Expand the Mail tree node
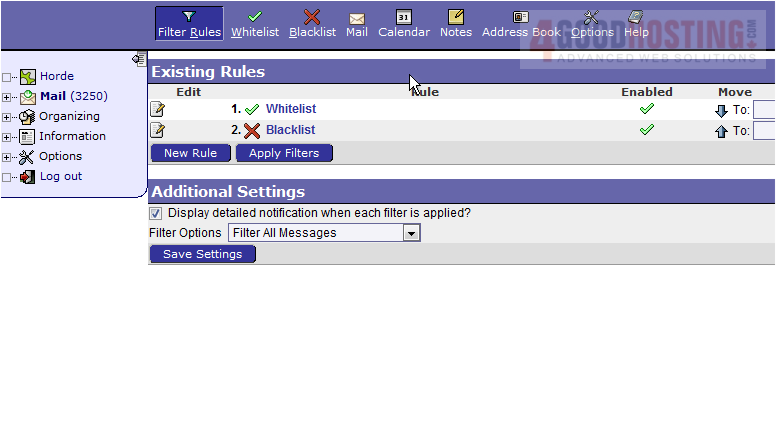 7,97
